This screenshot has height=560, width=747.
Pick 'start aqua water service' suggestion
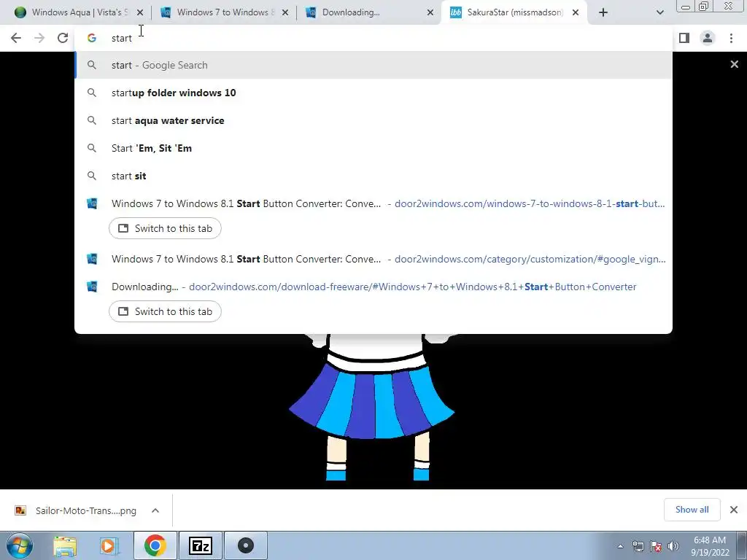click(373, 120)
